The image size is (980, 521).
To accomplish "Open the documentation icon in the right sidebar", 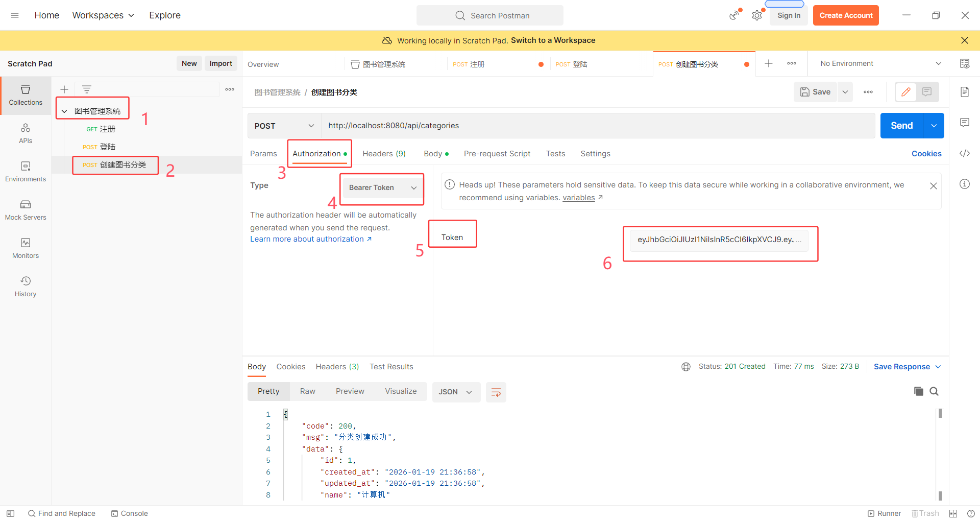I will [965, 92].
